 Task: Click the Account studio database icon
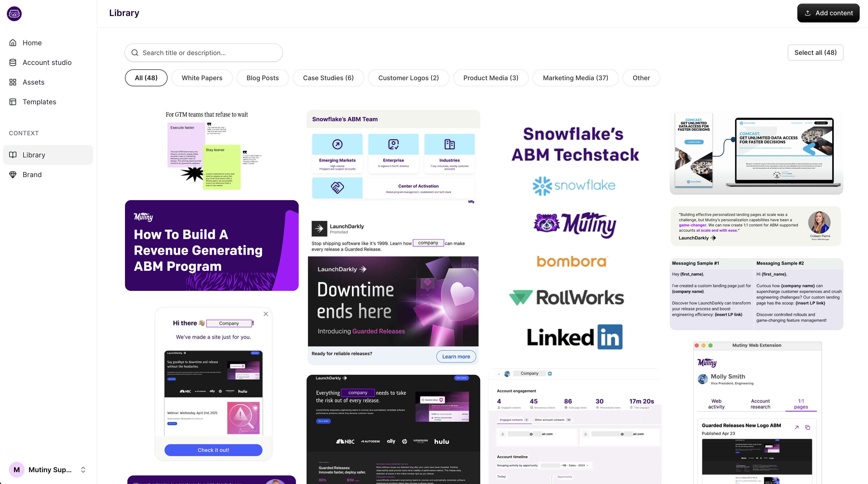(13, 62)
